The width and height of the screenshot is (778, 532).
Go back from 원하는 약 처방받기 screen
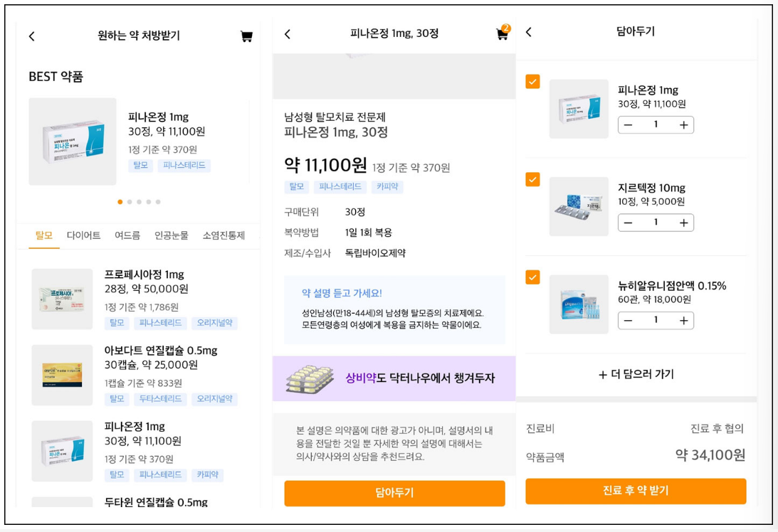[32, 36]
